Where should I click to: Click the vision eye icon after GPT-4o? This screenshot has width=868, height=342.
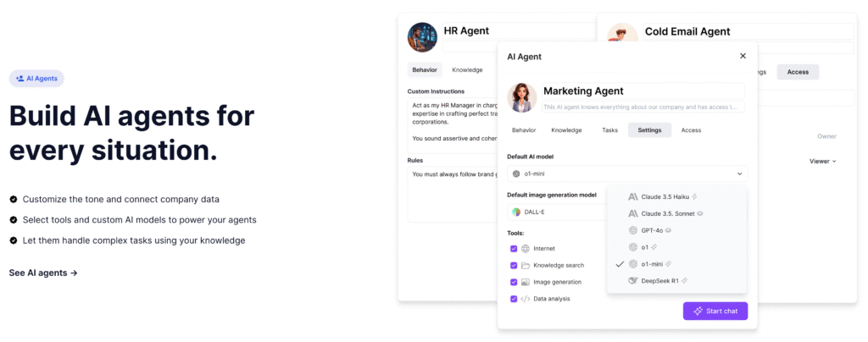point(668,230)
